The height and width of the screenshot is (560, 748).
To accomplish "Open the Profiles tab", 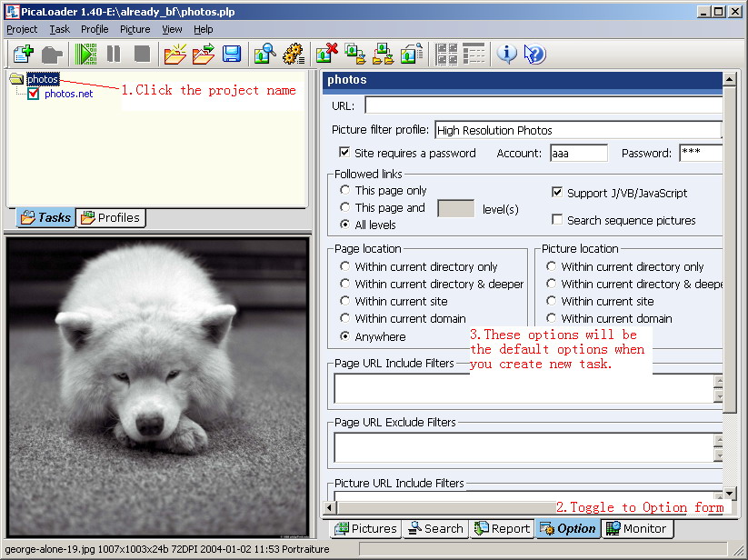I will (x=110, y=217).
